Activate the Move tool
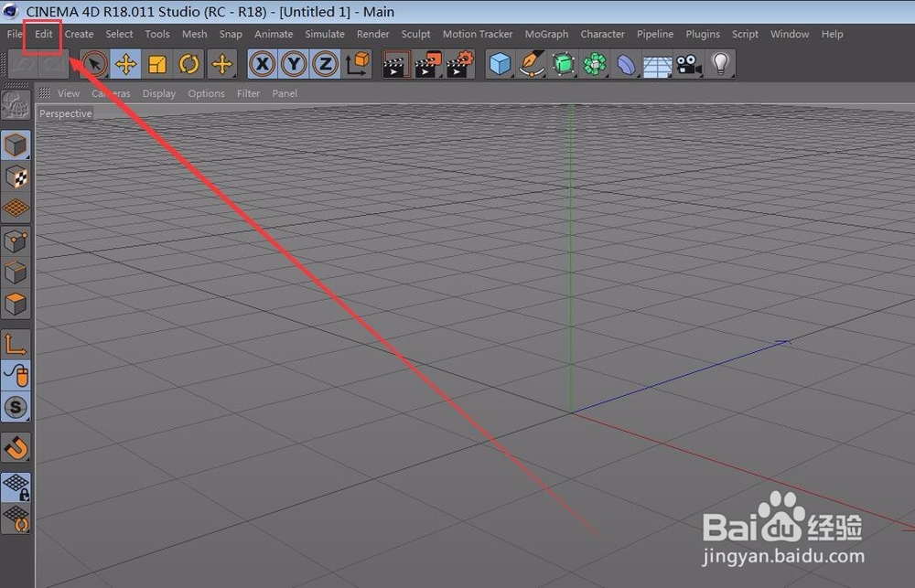This screenshot has height=588, width=915. (x=126, y=64)
